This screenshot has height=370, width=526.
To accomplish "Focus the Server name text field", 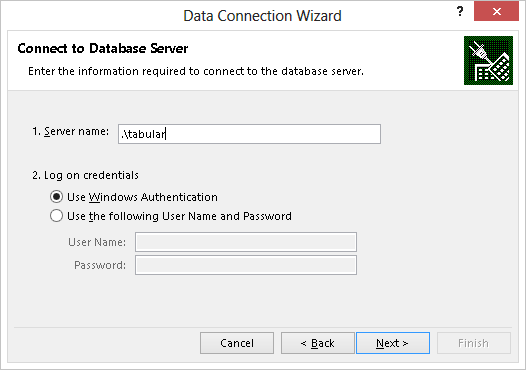I will [x=249, y=134].
